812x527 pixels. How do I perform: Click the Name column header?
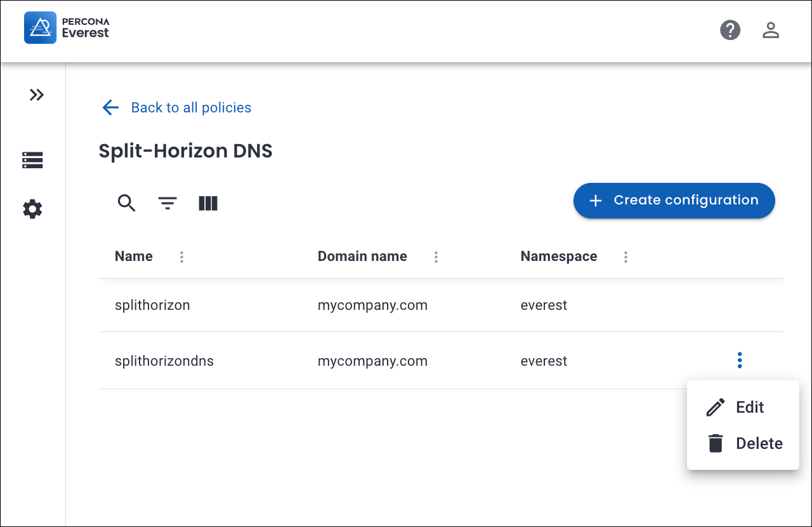pos(134,257)
